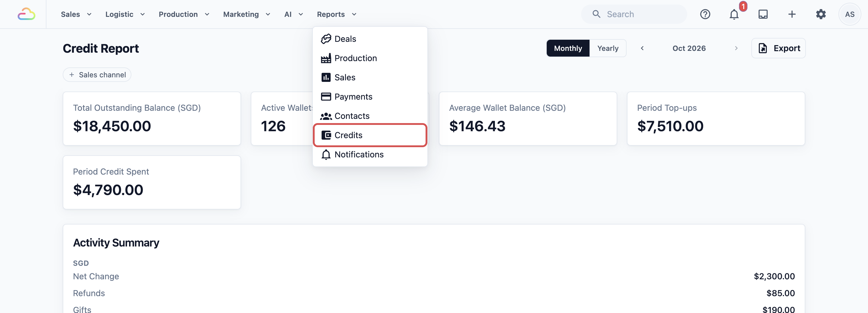
Task: Go to previous month arrow
Action: point(642,48)
